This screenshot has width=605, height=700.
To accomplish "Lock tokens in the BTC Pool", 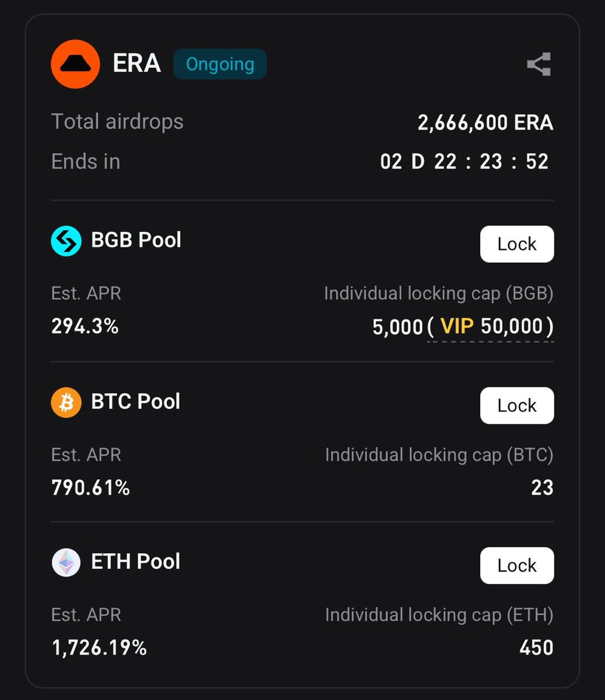I will [517, 405].
